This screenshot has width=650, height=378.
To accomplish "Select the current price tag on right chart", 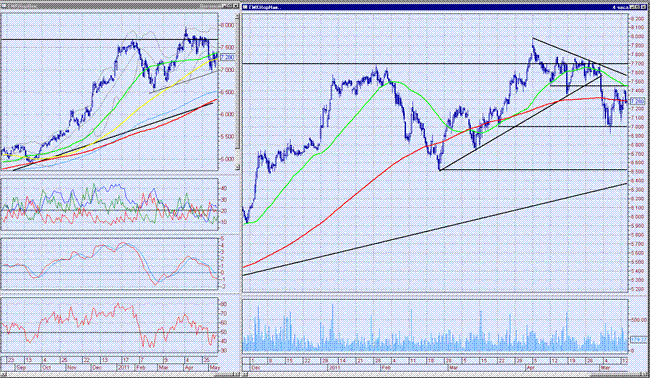I will [x=637, y=101].
